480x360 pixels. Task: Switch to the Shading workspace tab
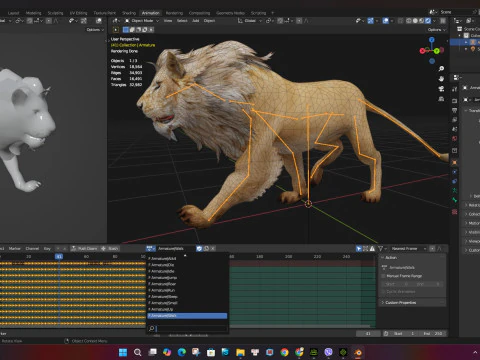(129, 13)
